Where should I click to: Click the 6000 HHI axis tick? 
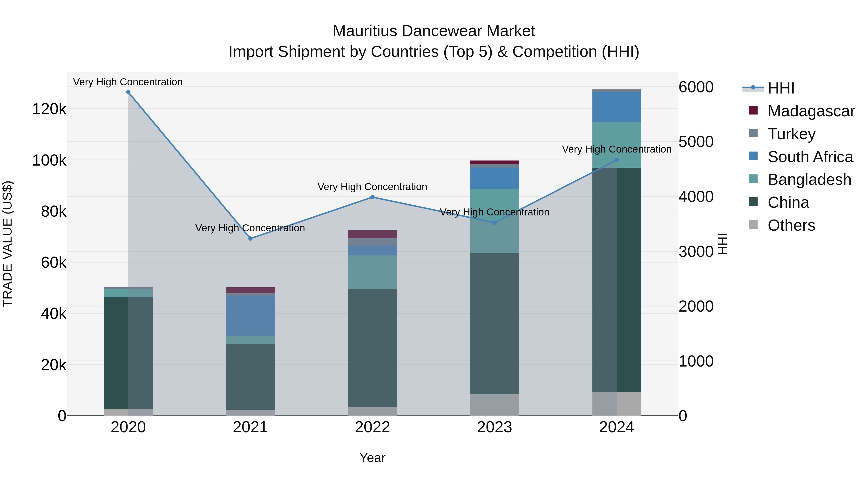[x=696, y=87]
